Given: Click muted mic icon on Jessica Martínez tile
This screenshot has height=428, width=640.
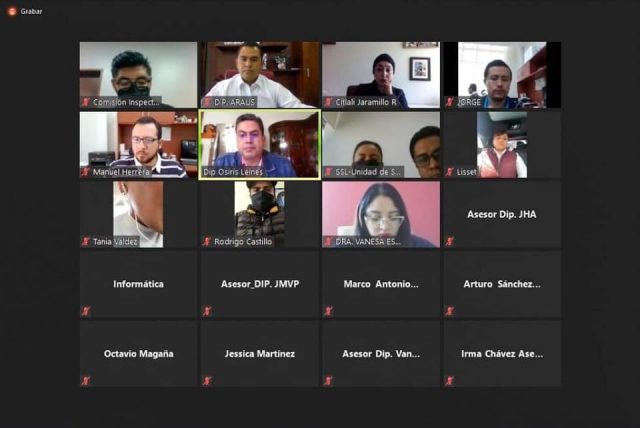Looking at the screenshot, I should (207, 381).
